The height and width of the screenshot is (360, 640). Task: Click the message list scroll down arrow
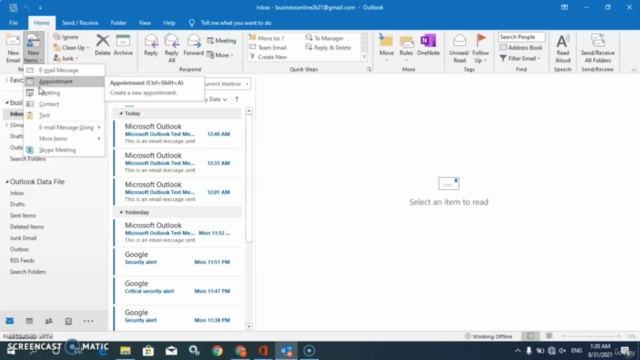249,327
